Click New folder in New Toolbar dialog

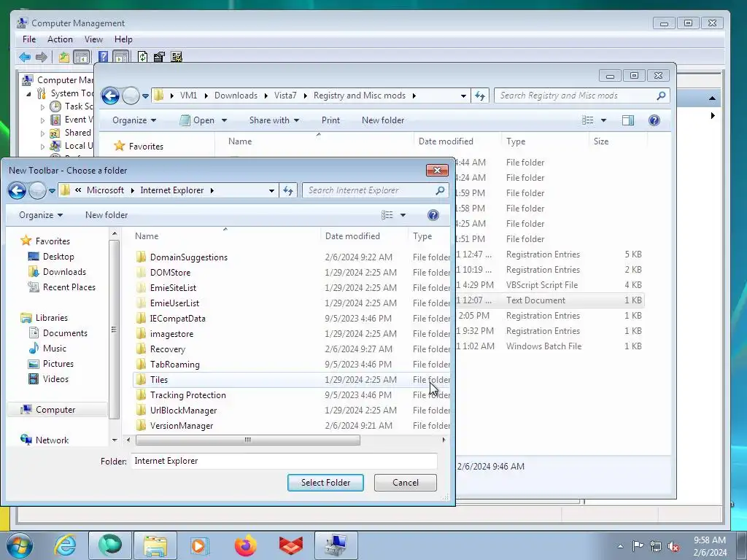(x=107, y=215)
